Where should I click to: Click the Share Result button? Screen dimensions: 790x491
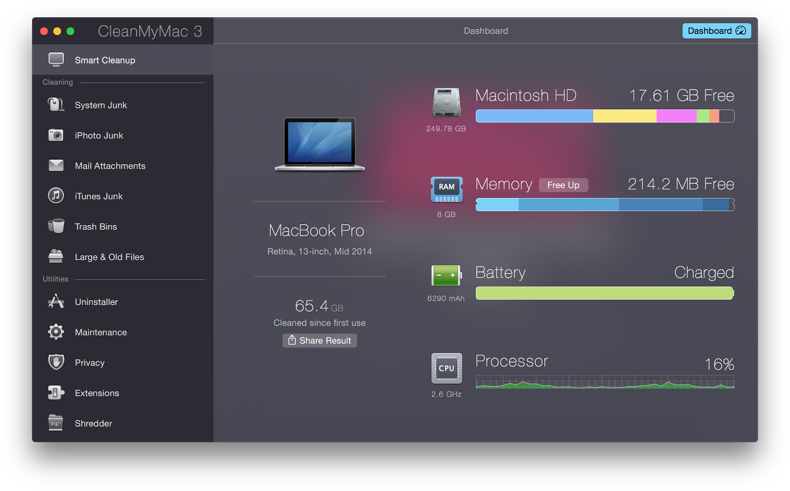coord(319,340)
